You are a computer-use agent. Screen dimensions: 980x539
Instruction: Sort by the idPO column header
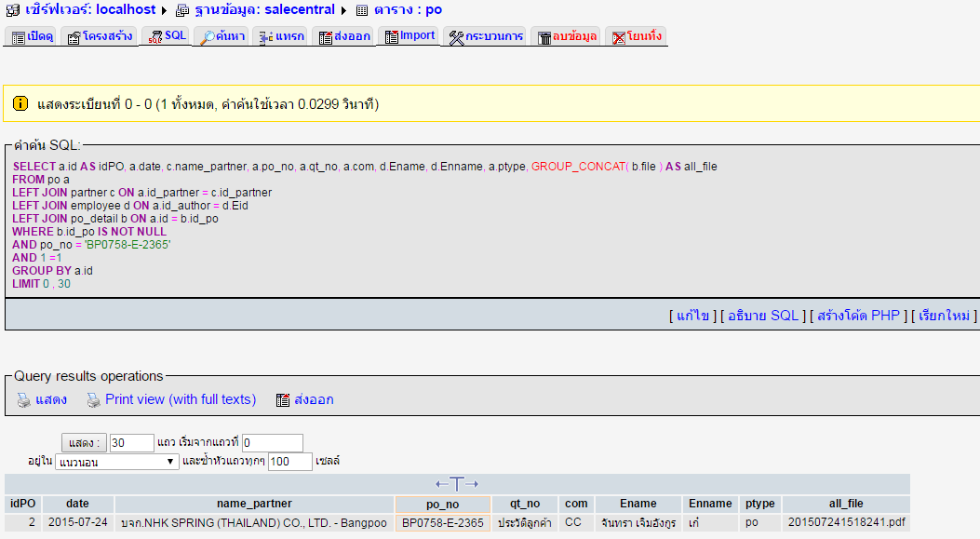[x=23, y=504]
